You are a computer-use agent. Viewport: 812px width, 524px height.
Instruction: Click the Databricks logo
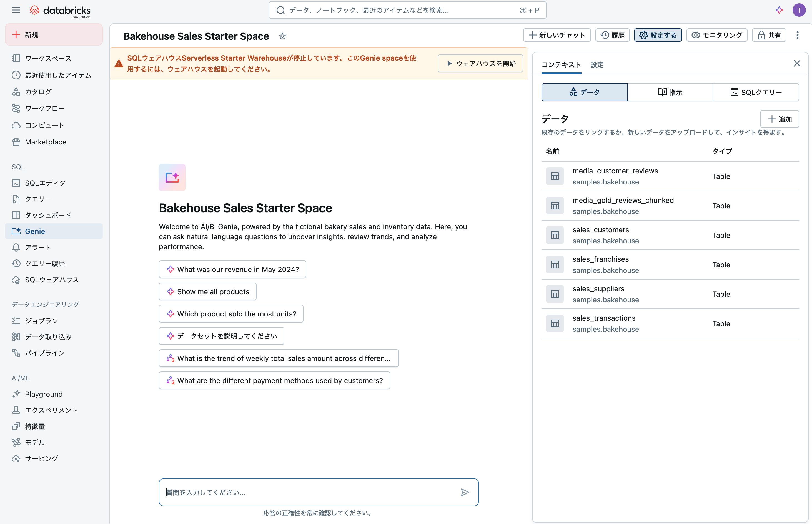[60, 11]
